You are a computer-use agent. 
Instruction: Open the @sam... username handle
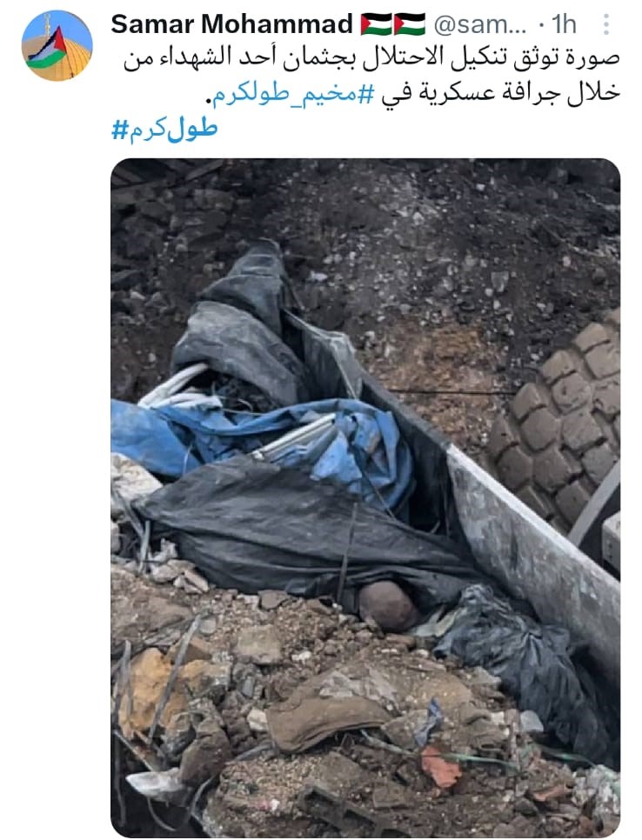(479, 24)
